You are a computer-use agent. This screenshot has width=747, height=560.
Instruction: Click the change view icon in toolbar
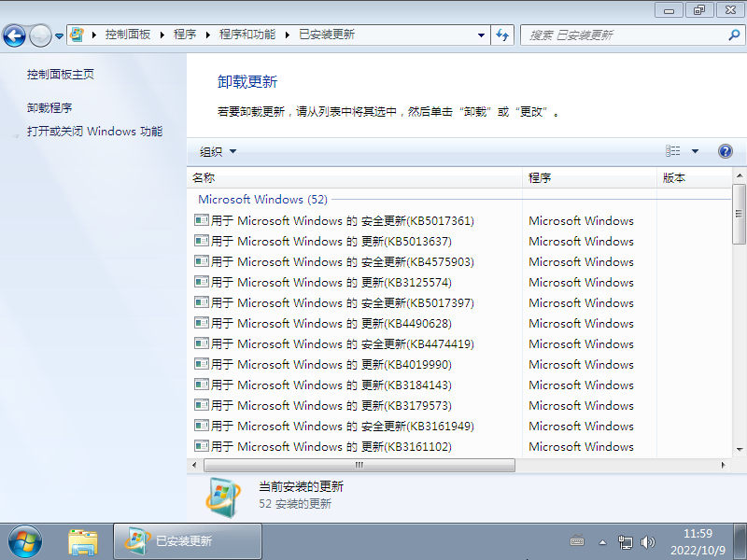click(x=673, y=151)
